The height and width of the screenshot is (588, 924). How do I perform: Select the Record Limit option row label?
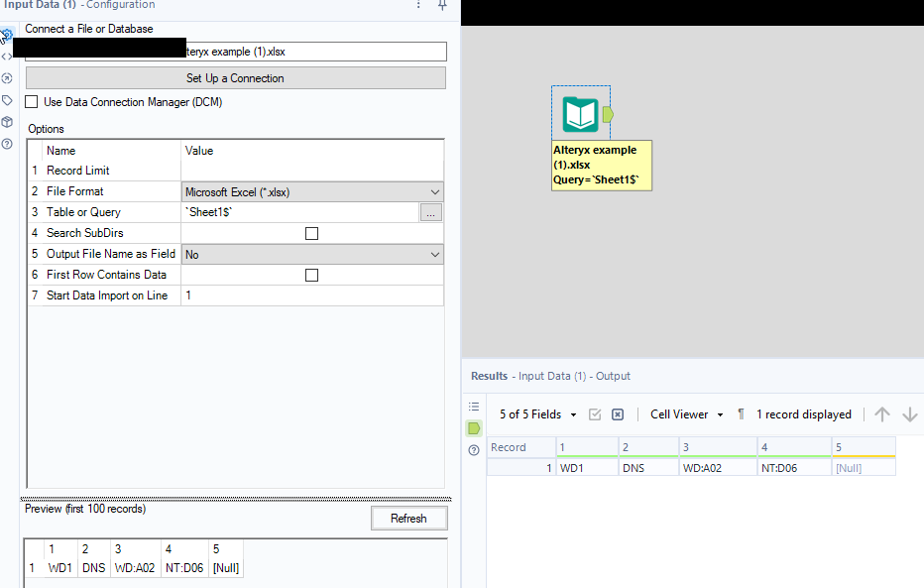77,171
